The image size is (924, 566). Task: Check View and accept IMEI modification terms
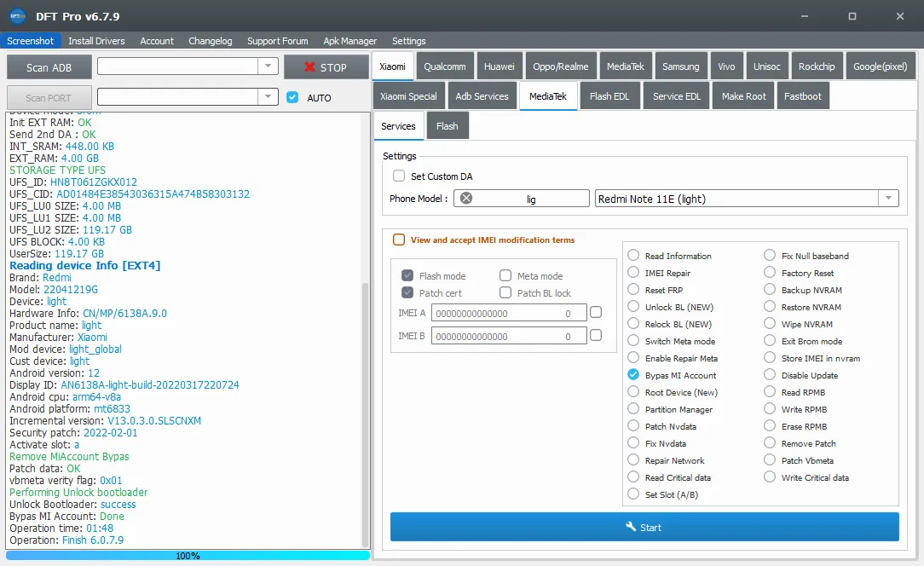pyautogui.click(x=399, y=240)
